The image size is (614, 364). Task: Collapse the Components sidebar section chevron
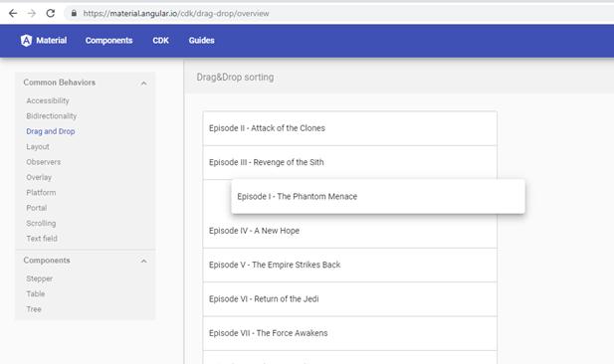(x=143, y=261)
